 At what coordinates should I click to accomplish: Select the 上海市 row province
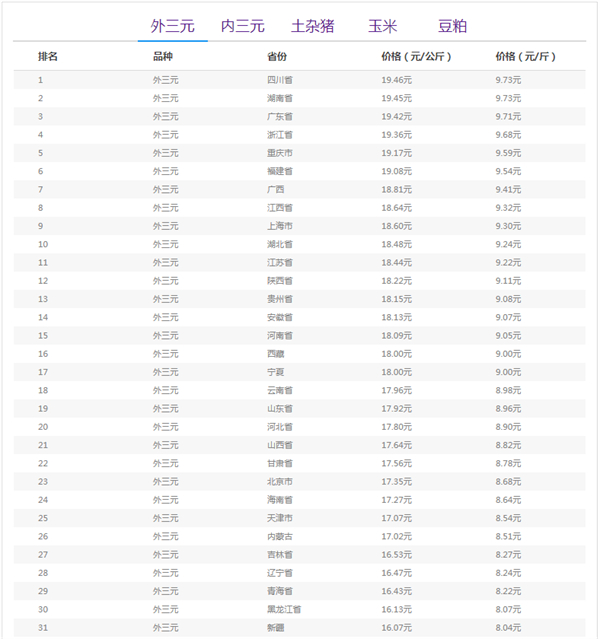pyautogui.click(x=280, y=226)
